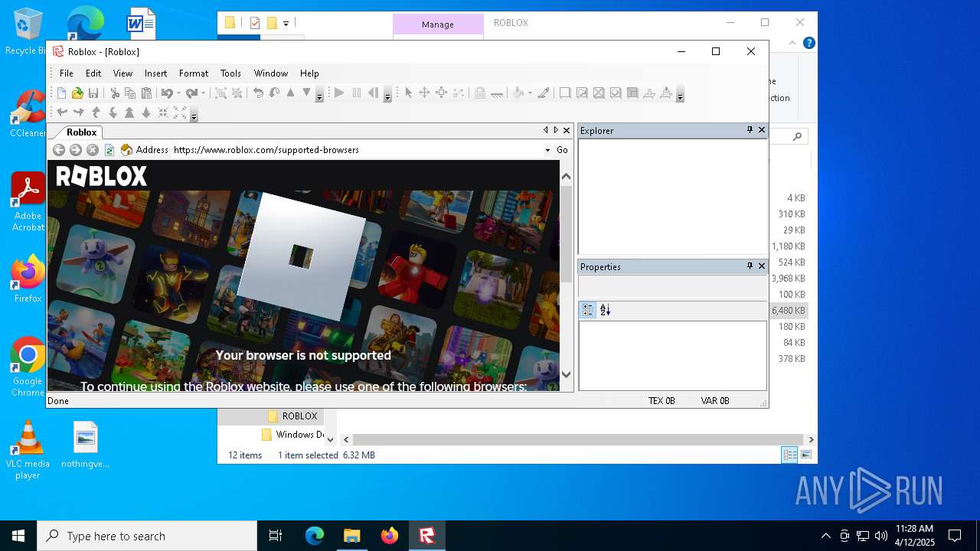Expand overflow of second-row camera toolbar
The image size is (980, 551).
pos(194,115)
